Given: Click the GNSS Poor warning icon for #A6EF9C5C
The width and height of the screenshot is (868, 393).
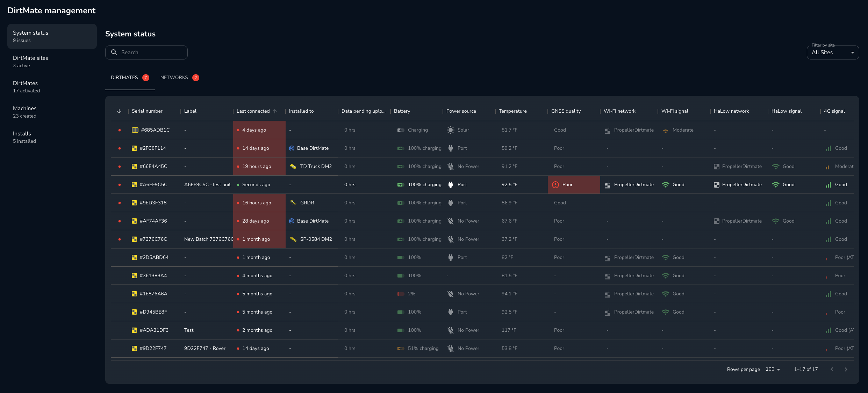Looking at the screenshot, I should [555, 185].
